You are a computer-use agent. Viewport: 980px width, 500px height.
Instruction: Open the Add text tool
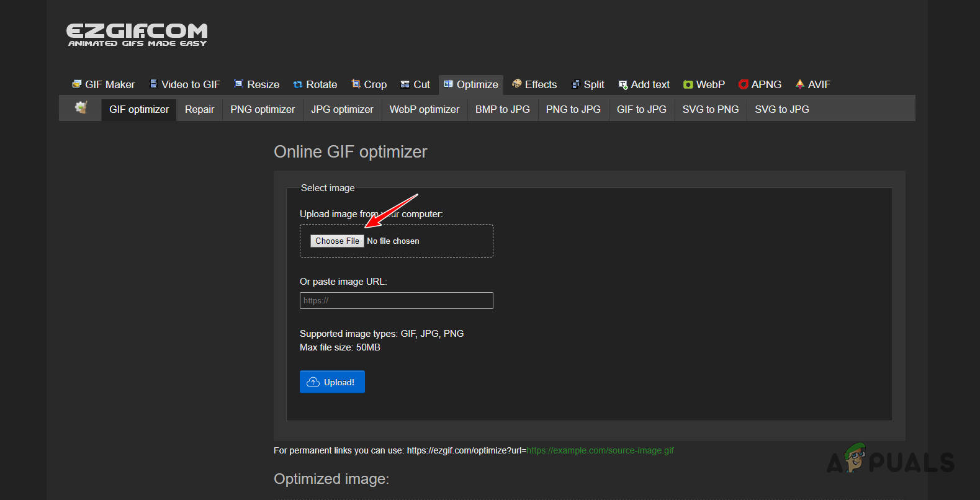click(644, 84)
